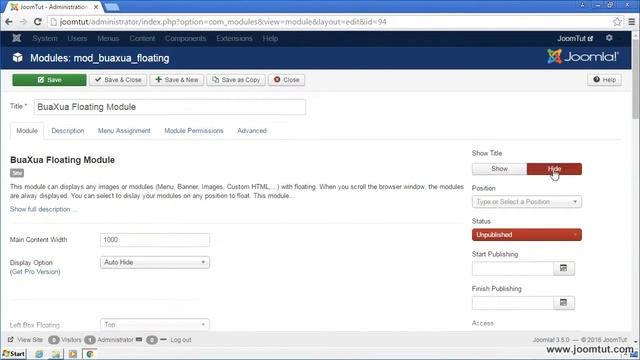
Task: Switch to the Advanced tab
Action: (252, 131)
